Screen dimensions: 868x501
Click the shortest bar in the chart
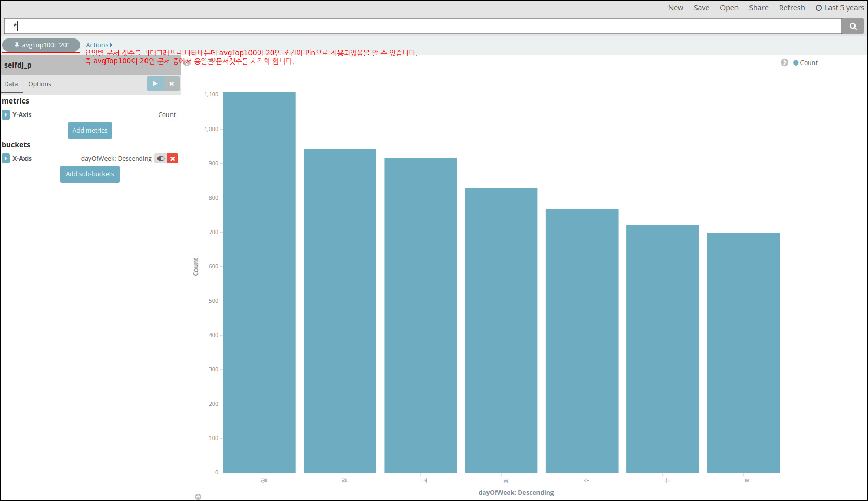[x=743, y=353]
